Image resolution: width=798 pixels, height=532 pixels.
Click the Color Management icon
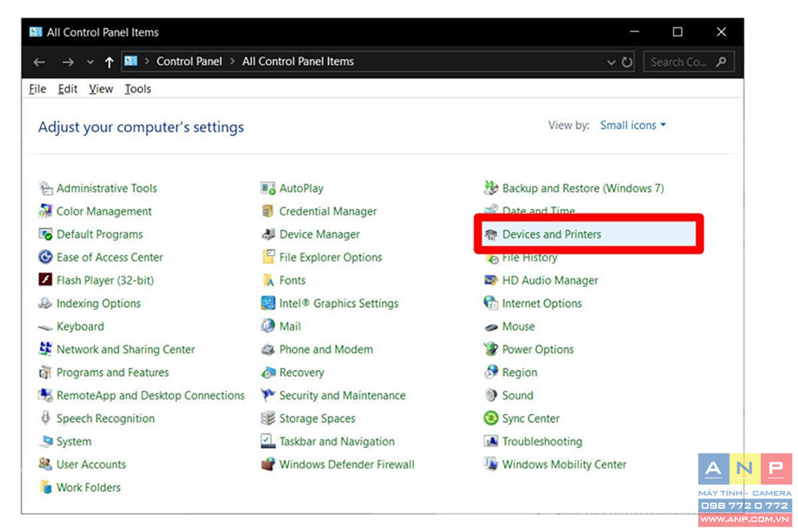point(45,211)
